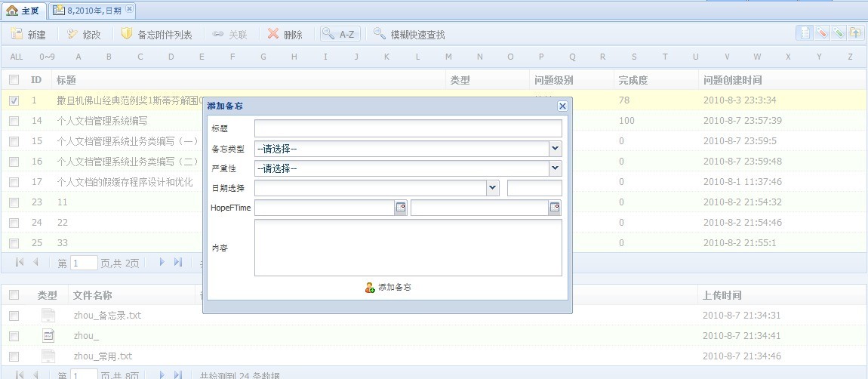Filter list by 0~9
The width and height of the screenshot is (868, 379).
click(47, 57)
